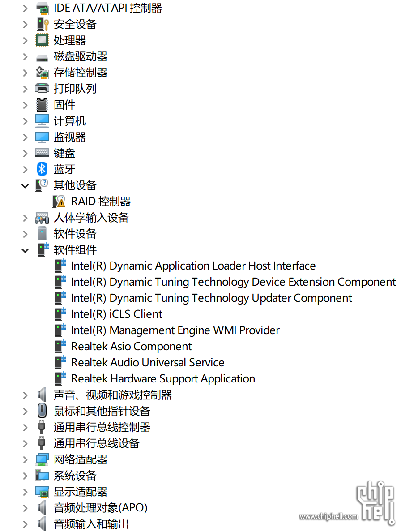Click the 磁盘驱动器 drive icon

coord(42,58)
